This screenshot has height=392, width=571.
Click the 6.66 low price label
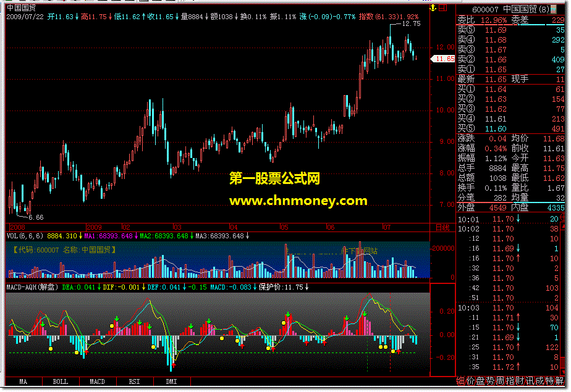click(36, 217)
